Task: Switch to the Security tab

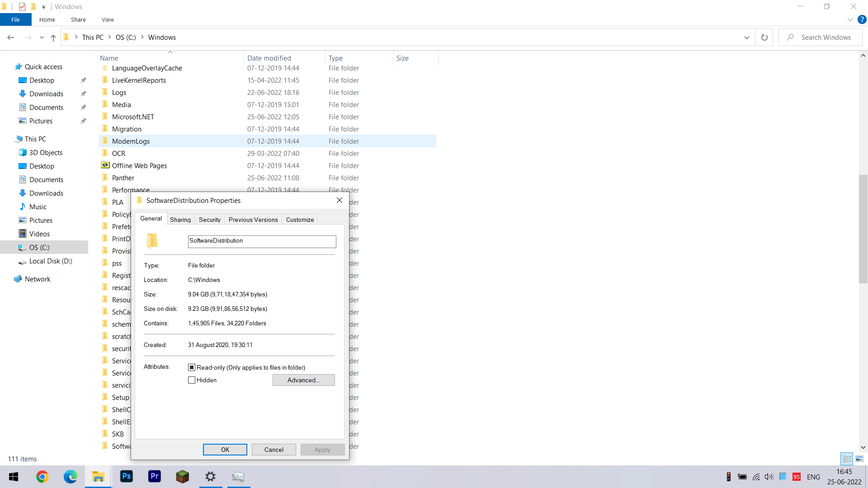Action: coord(210,220)
